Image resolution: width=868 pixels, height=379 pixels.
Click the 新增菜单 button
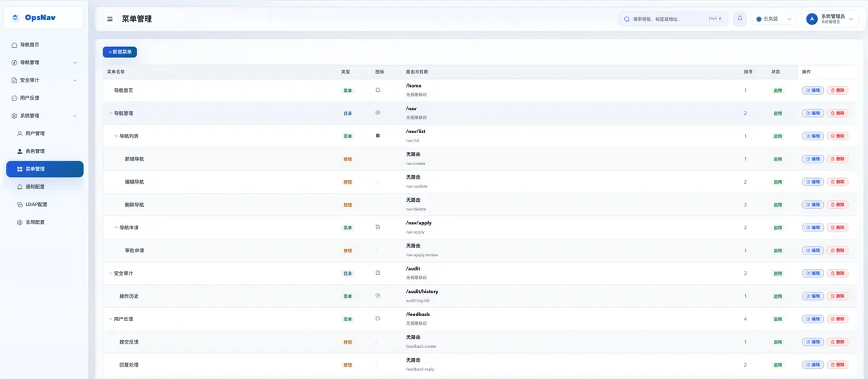[x=119, y=52]
